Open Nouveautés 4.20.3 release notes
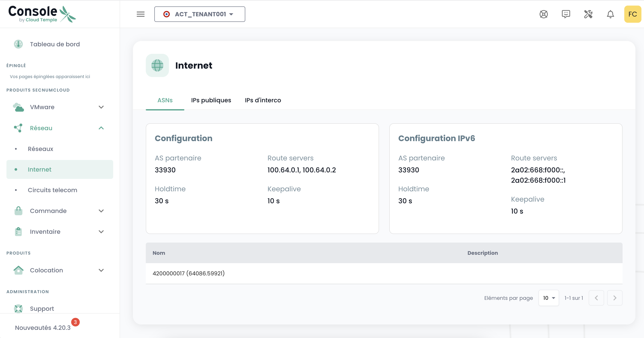The width and height of the screenshot is (644, 338). pyautogui.click(x=43, y=328)
